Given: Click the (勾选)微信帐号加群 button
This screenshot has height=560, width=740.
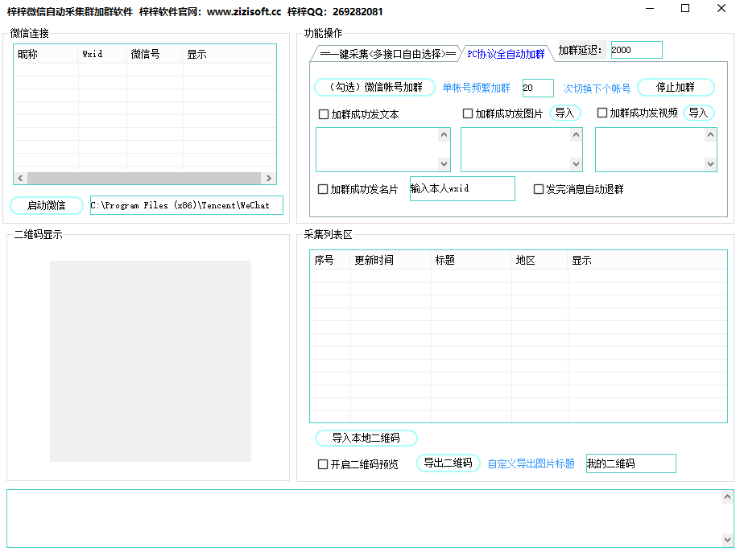Looking at the screenshot, I should [x=374, y=87].
